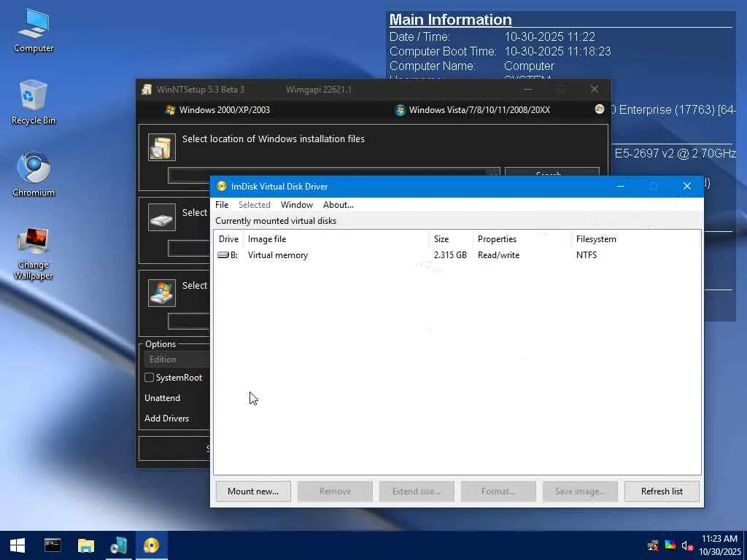Sort by the Size column header
The width and height of the screenshot is (747, 560).
coord(451,239)
